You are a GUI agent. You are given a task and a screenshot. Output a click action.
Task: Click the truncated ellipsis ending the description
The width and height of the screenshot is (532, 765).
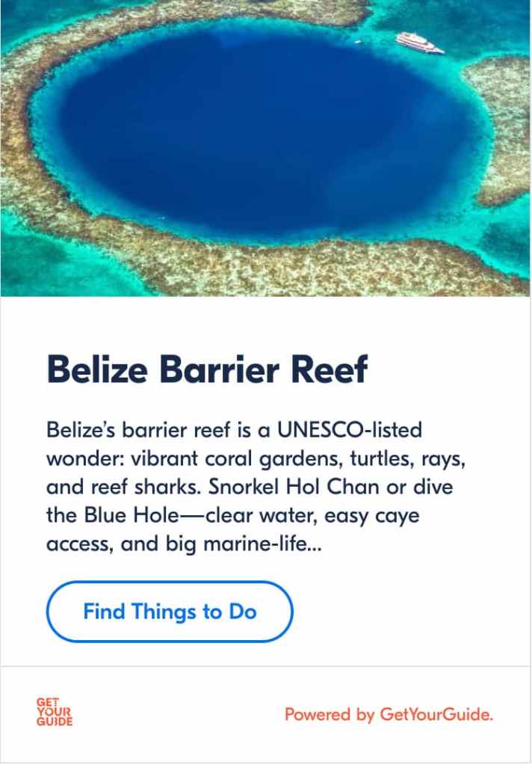pyautogui.click(x=314, y=545)
